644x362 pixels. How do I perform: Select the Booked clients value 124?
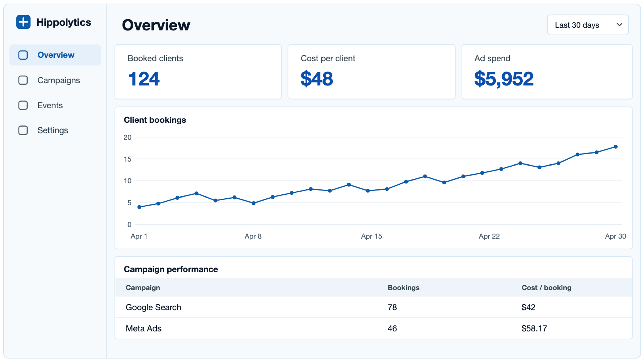coord(144,79)
